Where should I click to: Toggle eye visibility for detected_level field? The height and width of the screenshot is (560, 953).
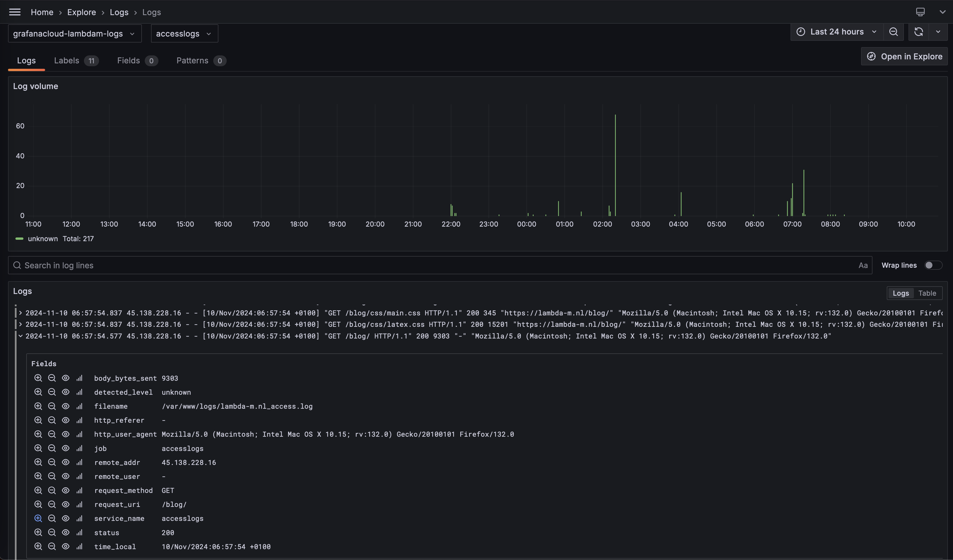pos(65,392)
